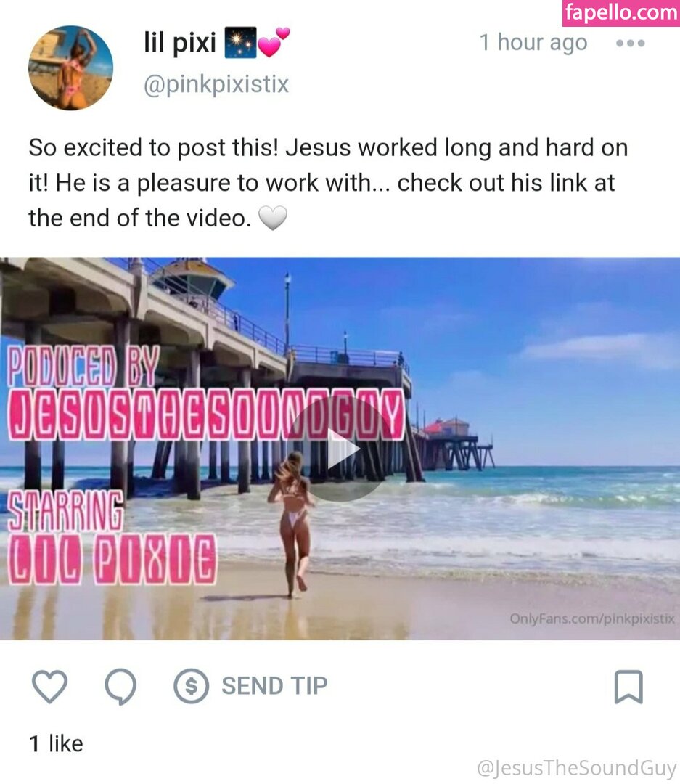Open comments via the speech bubble icon
Image resolution: width=680 pixels, height=784 pixels.
(x=120, y=687)
